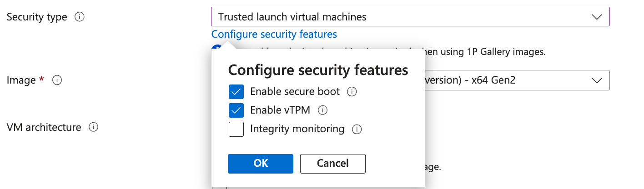Image resolution: width=644 pixels, height=189 pixels.
Task: Show info for Enable vTPM
Action: 322,110
